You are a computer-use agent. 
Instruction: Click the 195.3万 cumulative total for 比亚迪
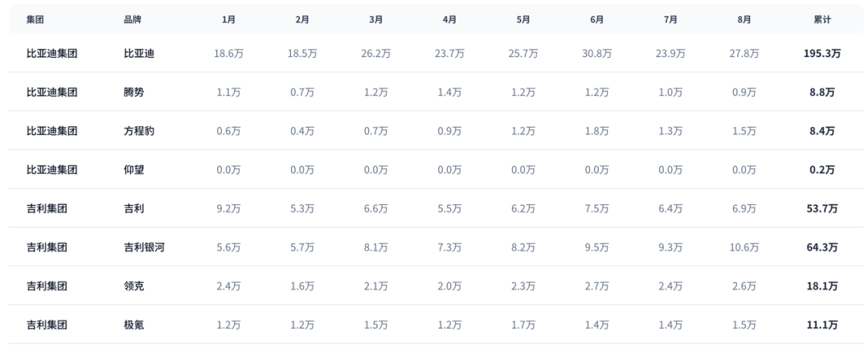(x=821, y=54)
